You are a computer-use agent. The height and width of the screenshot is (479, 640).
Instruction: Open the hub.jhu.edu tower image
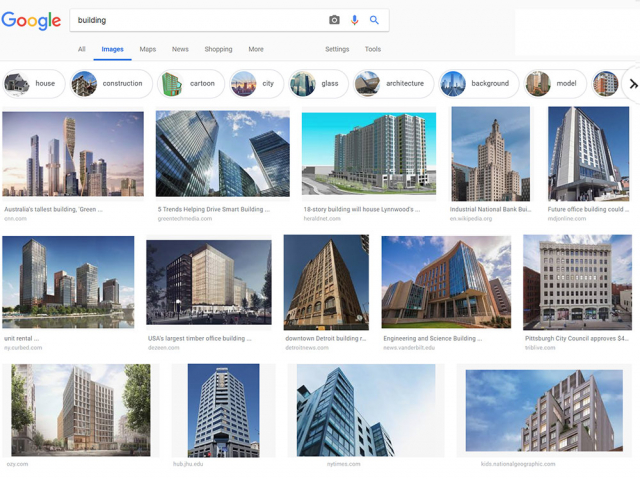pos(223,410)
